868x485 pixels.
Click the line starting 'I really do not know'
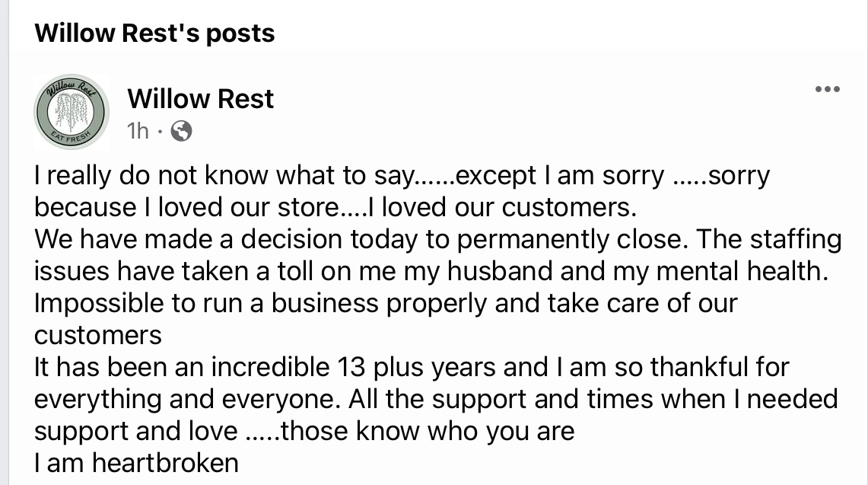(402, 177)
